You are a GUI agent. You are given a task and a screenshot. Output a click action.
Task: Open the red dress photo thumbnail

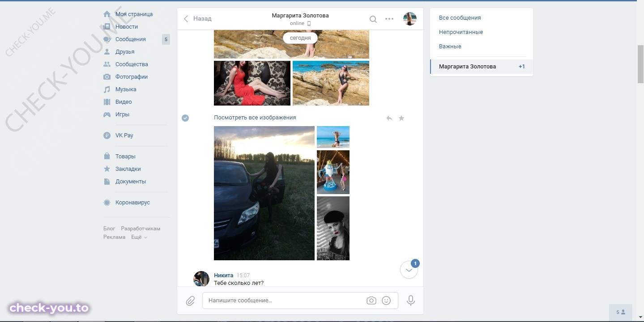click(x=252, y=83)
